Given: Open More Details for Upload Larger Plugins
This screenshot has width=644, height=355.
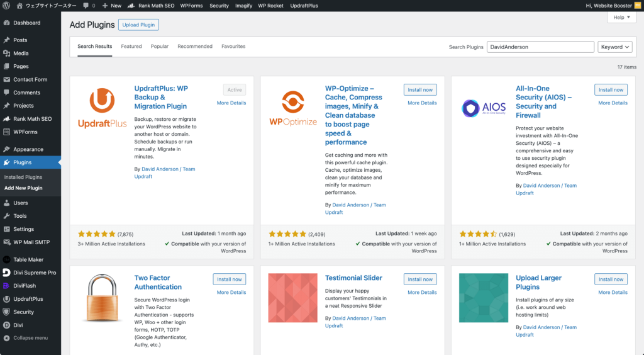Looking at the screenshot, I should tap(613, 292).
